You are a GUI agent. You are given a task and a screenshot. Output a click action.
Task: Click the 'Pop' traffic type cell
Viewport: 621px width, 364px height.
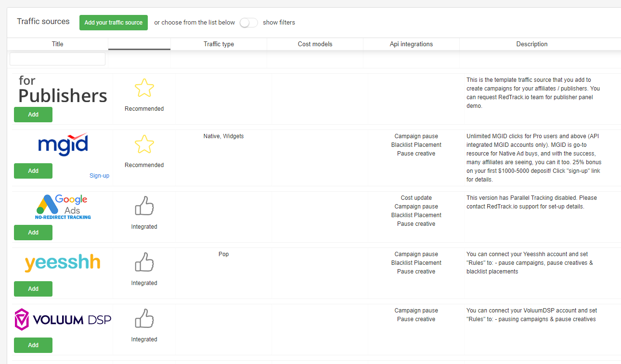[224, 254]
